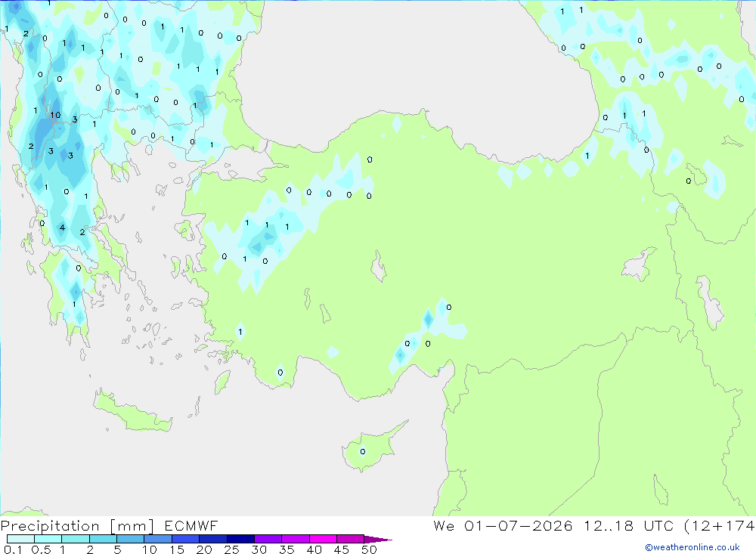The image size is (756, 554).
Task: Click the 45–50 mm legend color swatch
Action: (x=351, y=539)
